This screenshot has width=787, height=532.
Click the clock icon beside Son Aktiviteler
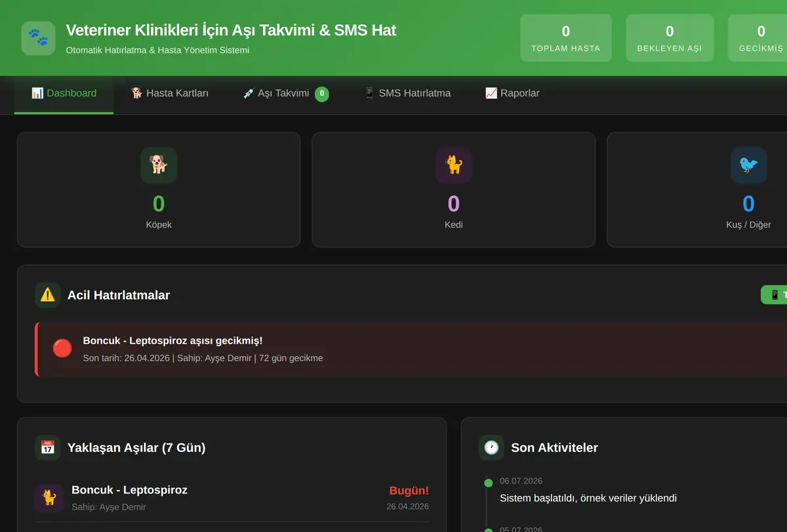(x=491, y=447)
